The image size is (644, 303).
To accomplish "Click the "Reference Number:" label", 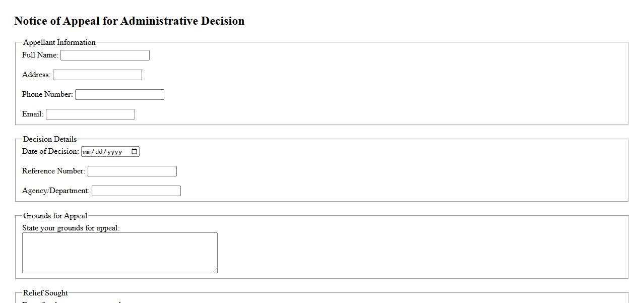I will (x=53, y=171).
